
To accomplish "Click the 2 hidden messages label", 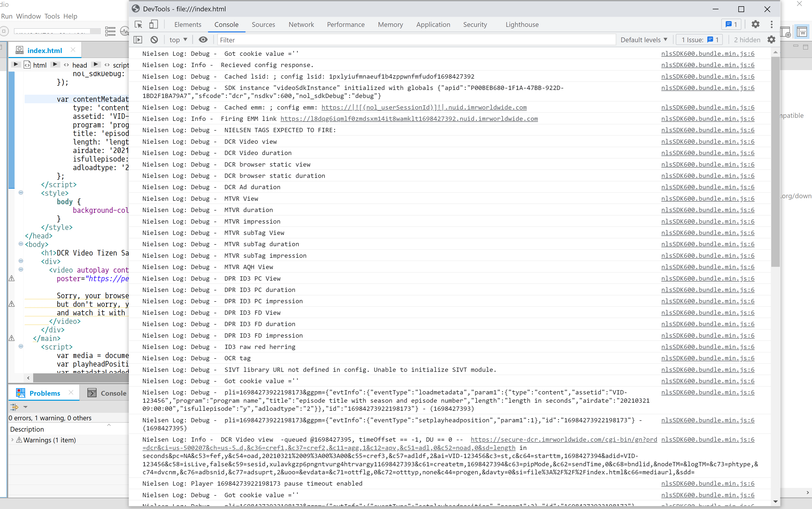I will 747,40.
